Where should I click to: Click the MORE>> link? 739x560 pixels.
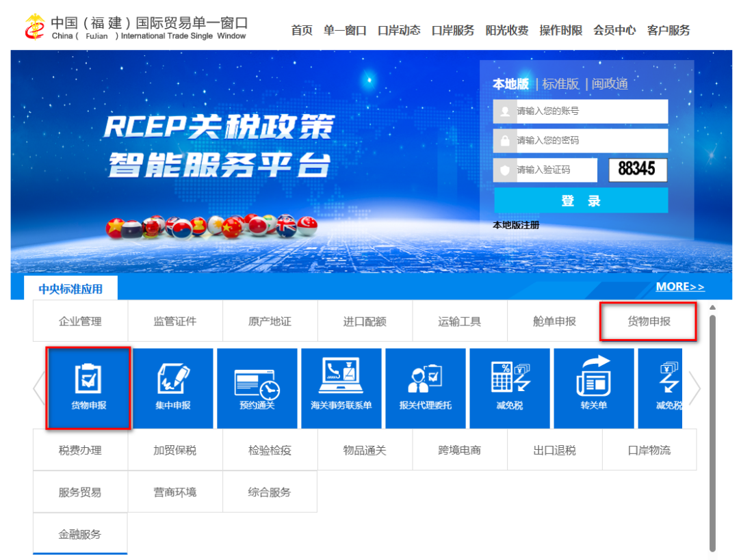pyautogui.click(x=679, y=286)
